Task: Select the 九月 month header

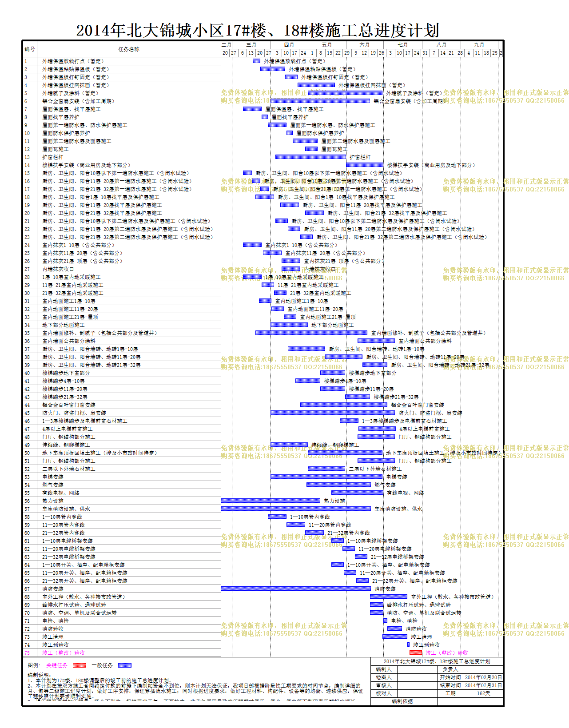Action: click(479, 45)
